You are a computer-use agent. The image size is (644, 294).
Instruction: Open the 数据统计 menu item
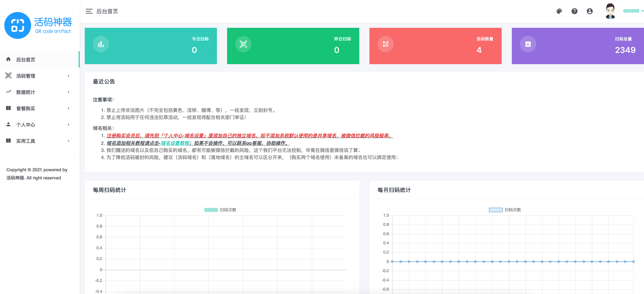click(x=40, y=92)
